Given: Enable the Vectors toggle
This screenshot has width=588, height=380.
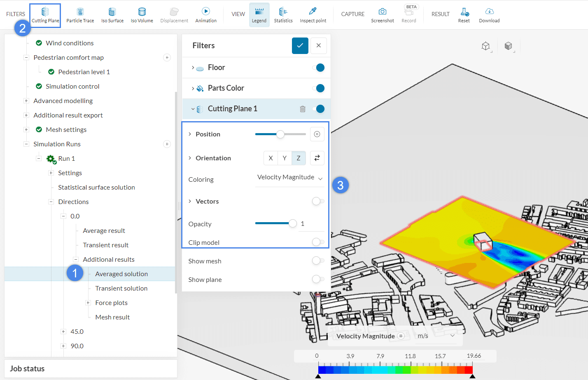Looking at the screenshot, I should point(318,201).
